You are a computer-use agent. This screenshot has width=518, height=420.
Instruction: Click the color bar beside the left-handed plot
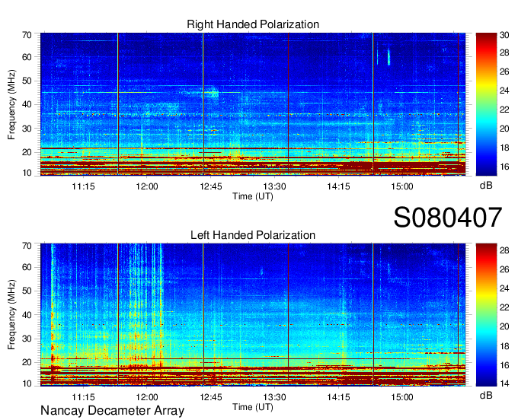tap(486, 315)
